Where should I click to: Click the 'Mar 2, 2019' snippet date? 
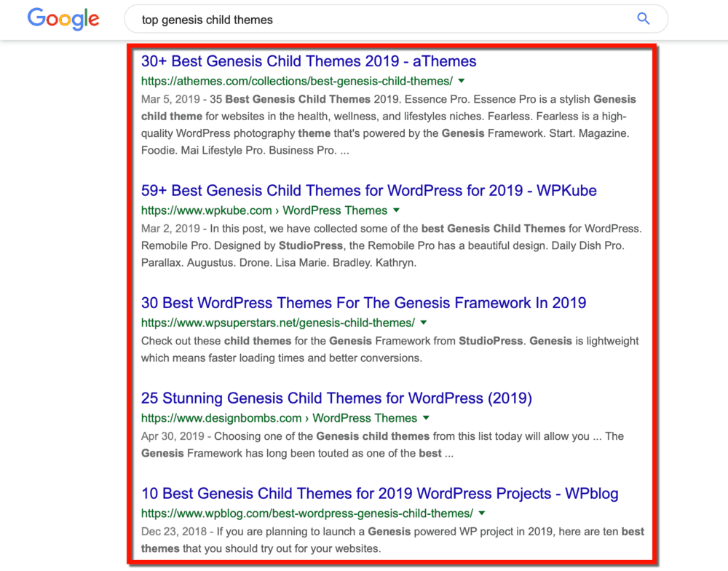point(170,229)
